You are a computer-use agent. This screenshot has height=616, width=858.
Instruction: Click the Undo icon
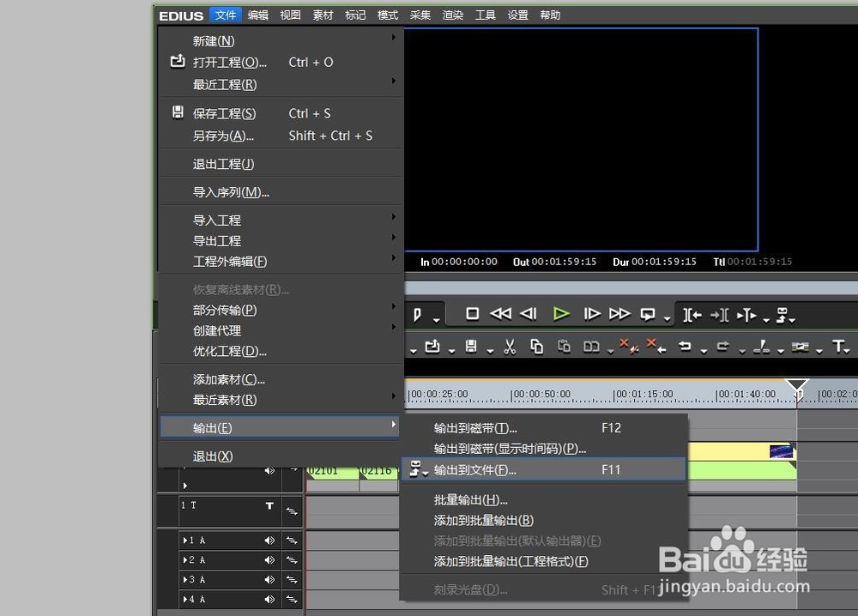(x=685, y=347)
